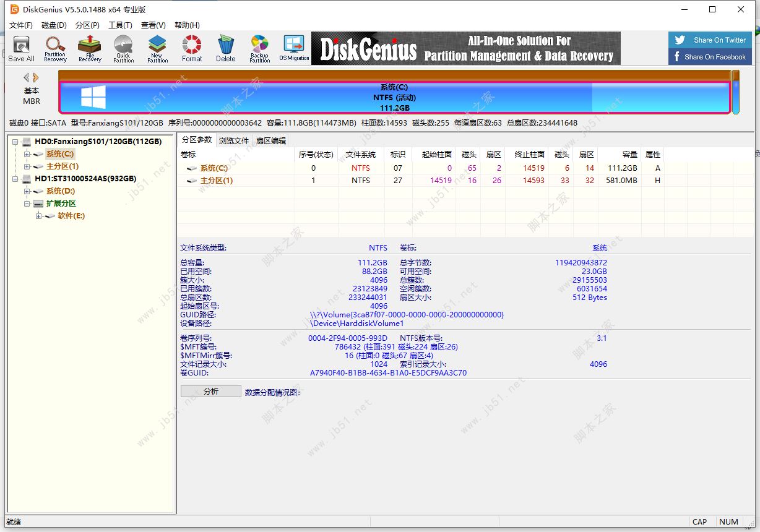Click the Share On Twitter link
The width and height of the screenshot is (760, 532).
pyautogui.click(x=711, y=40)
